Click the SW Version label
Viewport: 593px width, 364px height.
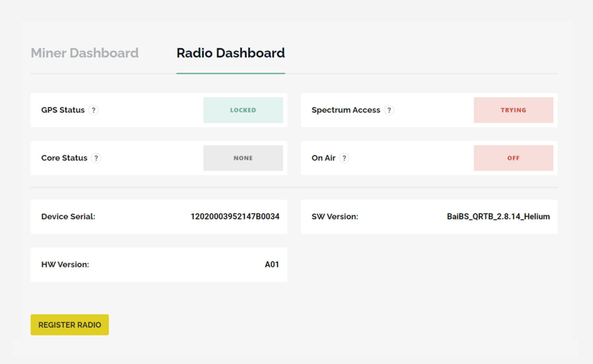click(335, 216)
